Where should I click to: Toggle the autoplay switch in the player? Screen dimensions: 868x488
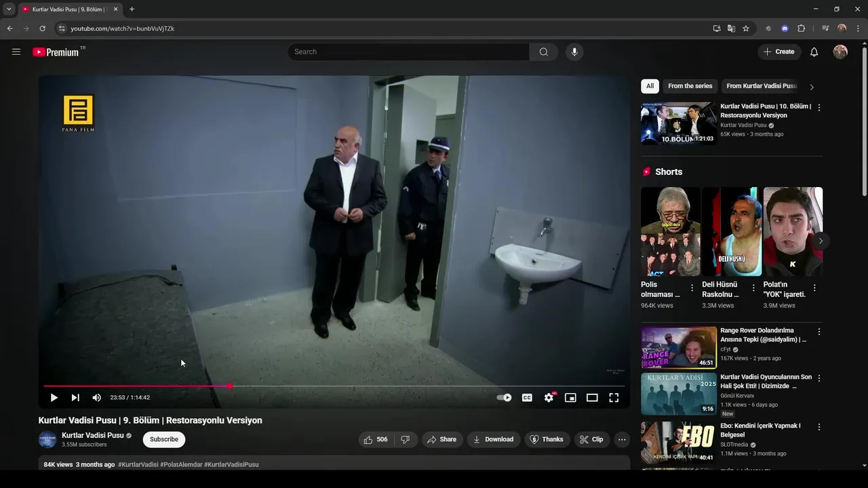504,398
